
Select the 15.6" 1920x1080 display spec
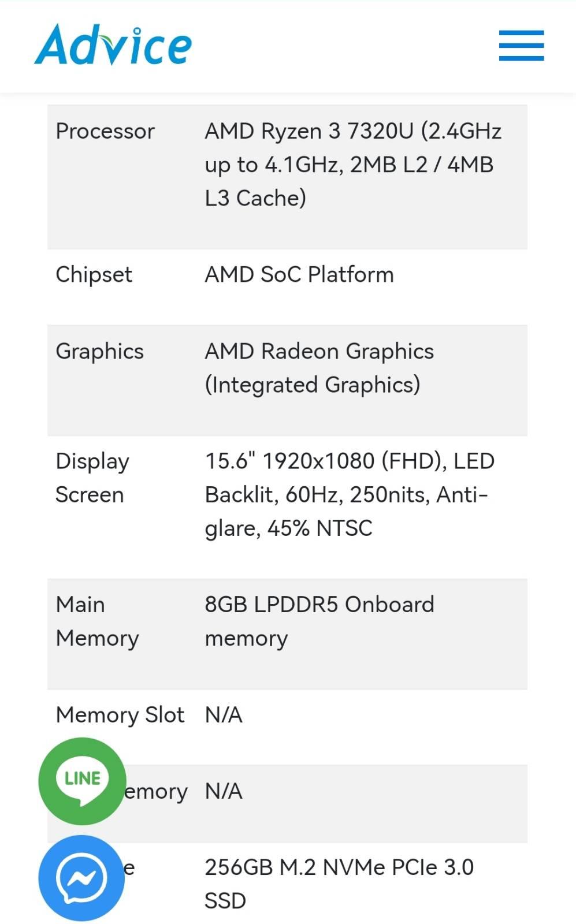pyautogui.click(x=350, y=494)
